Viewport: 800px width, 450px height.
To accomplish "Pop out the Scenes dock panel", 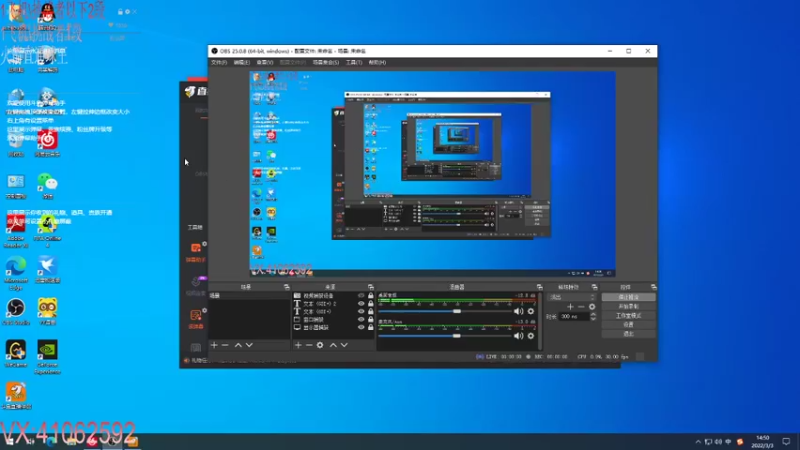I will tap(287, 287).
